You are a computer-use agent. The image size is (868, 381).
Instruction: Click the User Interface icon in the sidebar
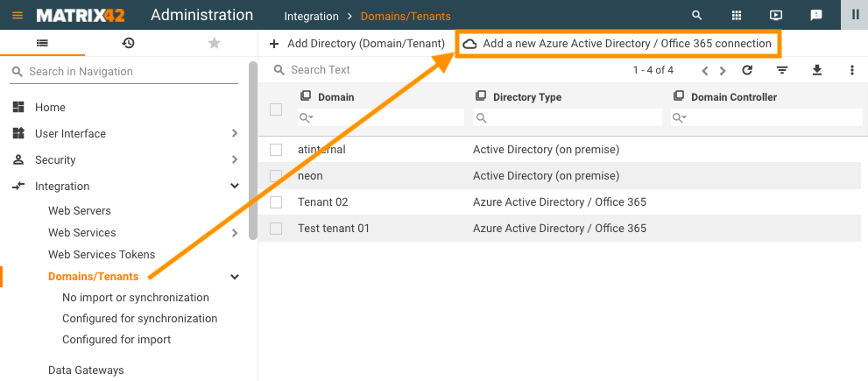tap(18, 133)
